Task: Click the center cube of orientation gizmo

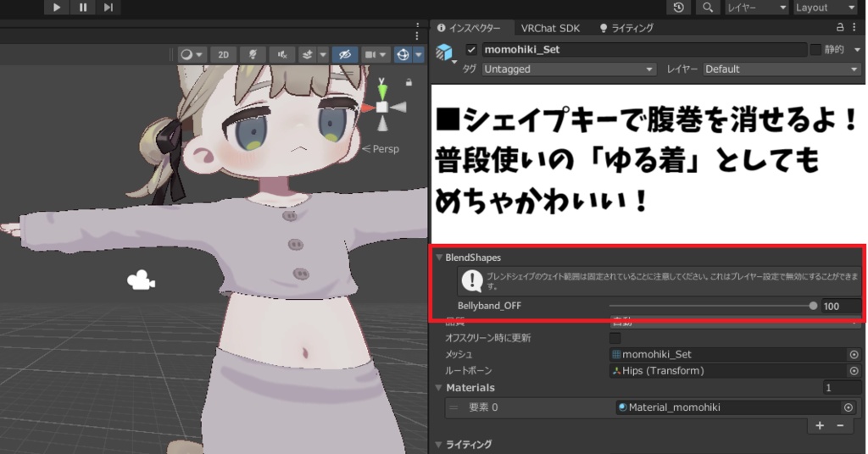Action: tap(382, 108)
